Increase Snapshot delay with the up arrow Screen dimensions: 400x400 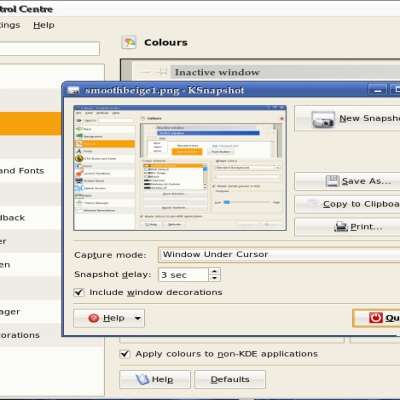coord(214,271)
